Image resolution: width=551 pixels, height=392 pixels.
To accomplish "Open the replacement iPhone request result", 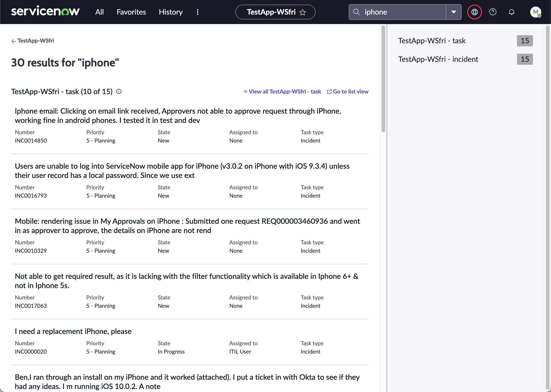I will click(73, 331).
